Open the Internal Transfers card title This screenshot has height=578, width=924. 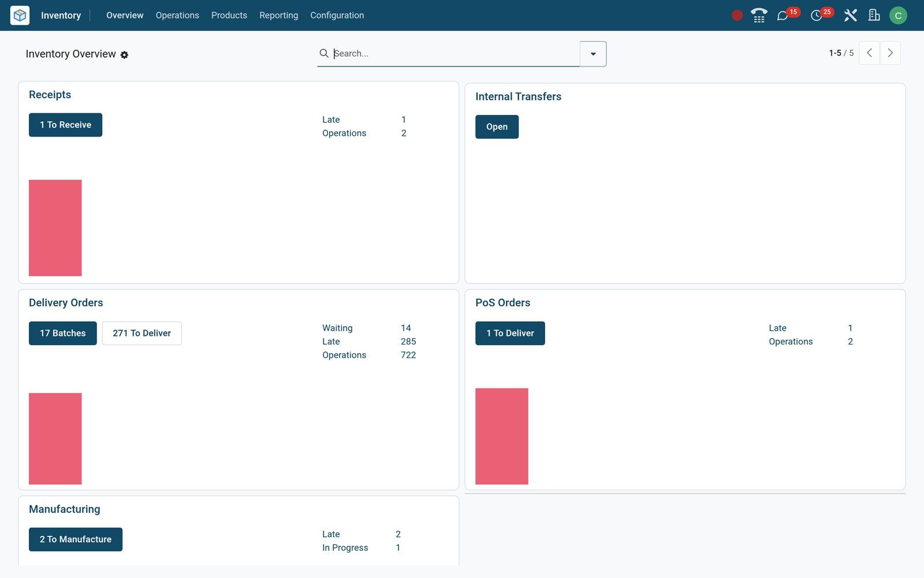tap(518, 97)
